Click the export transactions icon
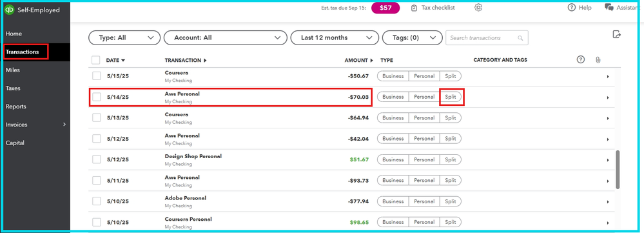 click(616, 34)
